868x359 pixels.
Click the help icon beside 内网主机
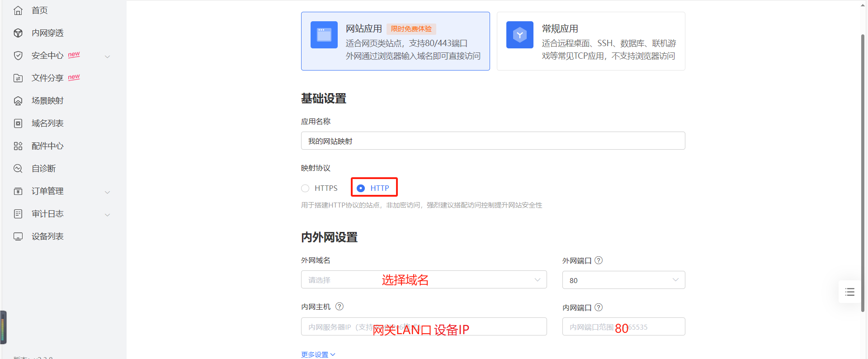coord(340,307)
